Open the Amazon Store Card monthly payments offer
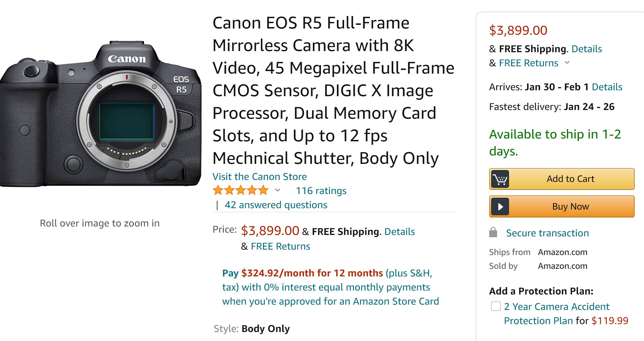This screenshot has width=644, height=341. click(330, 287)
